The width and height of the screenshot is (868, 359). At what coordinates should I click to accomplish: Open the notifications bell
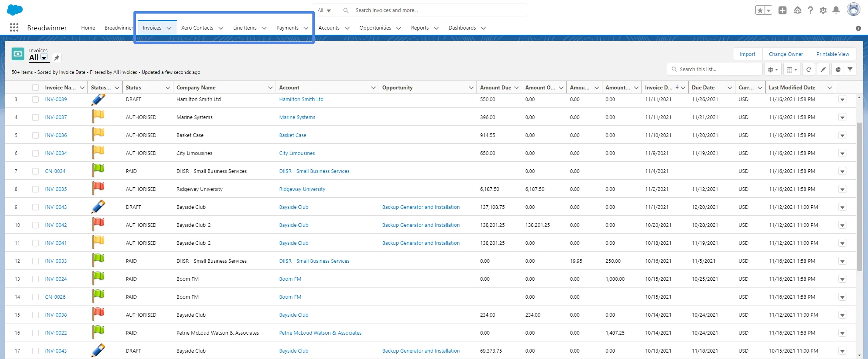click(836, 10)
